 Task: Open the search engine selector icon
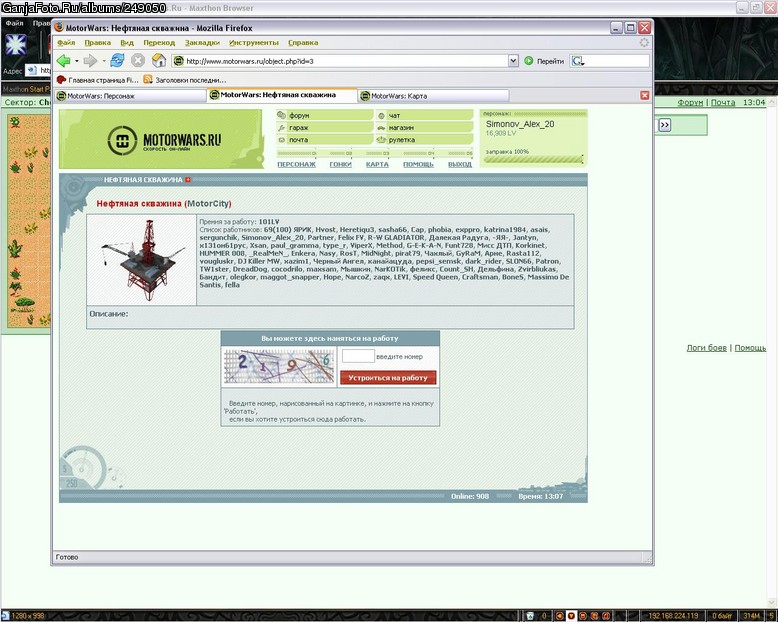pyautogui.click(x=578, y=61)
